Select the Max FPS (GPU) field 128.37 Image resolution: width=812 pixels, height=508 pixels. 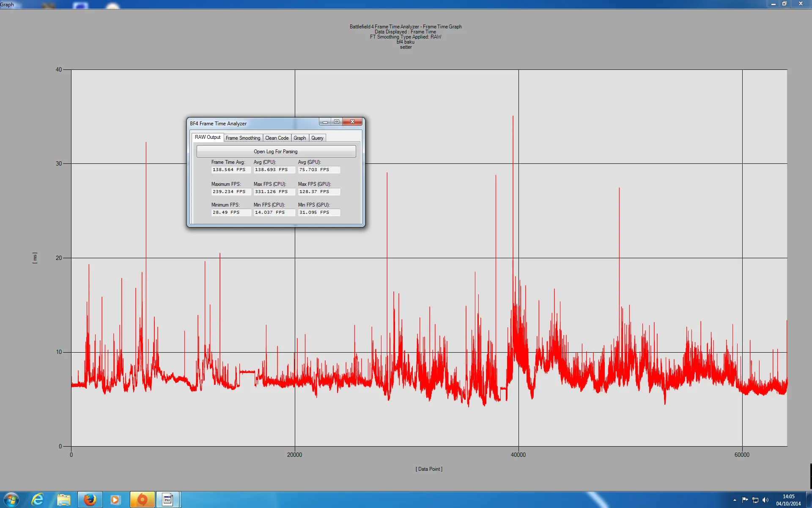point(319,192)
